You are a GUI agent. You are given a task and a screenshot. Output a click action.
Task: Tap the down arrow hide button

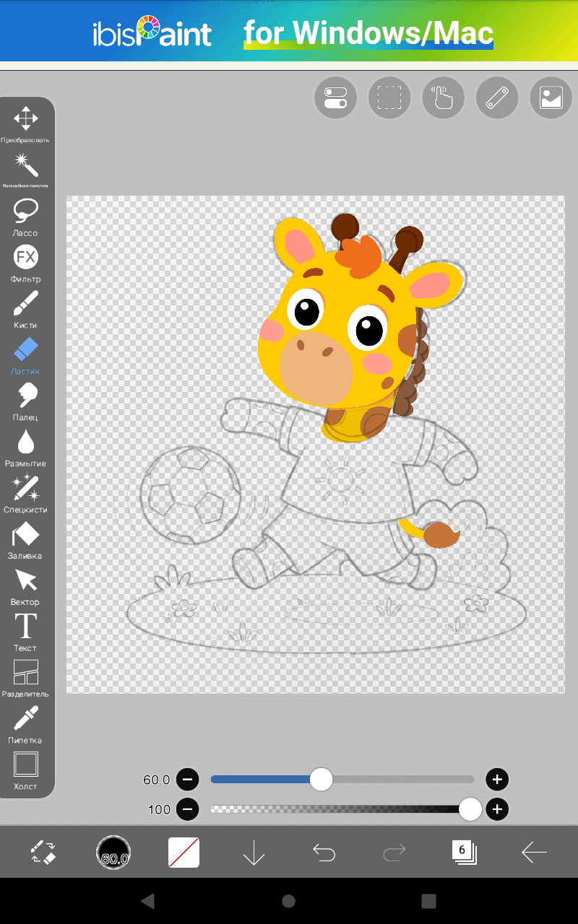tap(254, 853)
